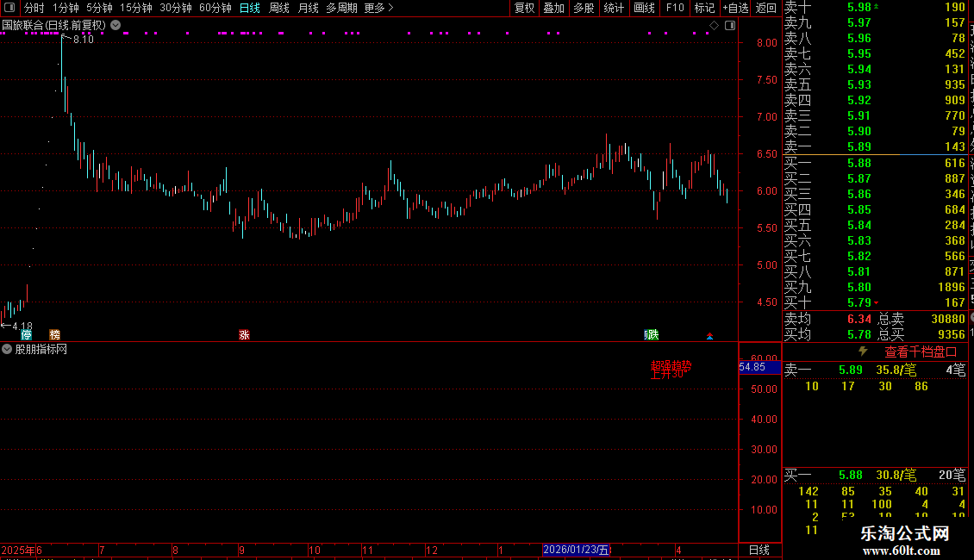Switch to 30分钟 chart period
This screenshot has width=974, height=560.
(x=175, y=8)
